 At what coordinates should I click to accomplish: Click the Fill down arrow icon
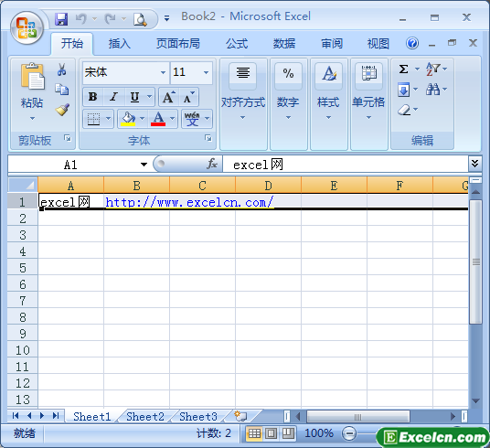[403, 90]
